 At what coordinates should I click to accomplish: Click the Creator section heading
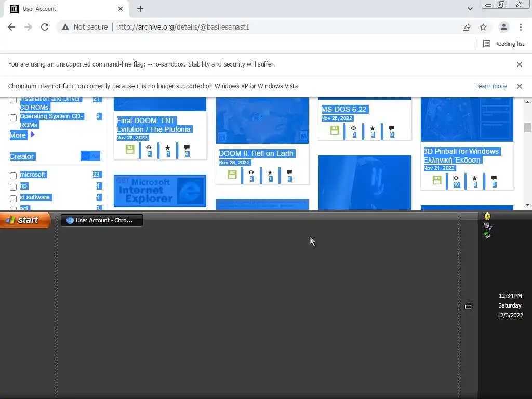tap(22, 156)
